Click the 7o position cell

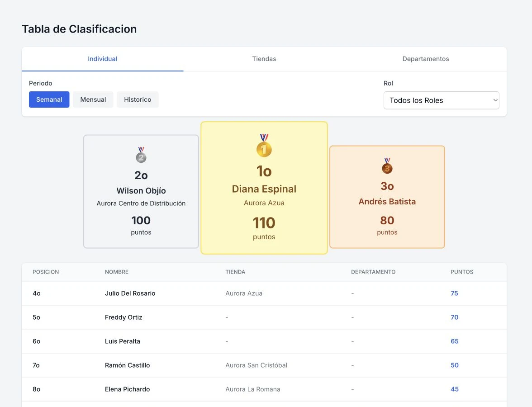(36, 365)
